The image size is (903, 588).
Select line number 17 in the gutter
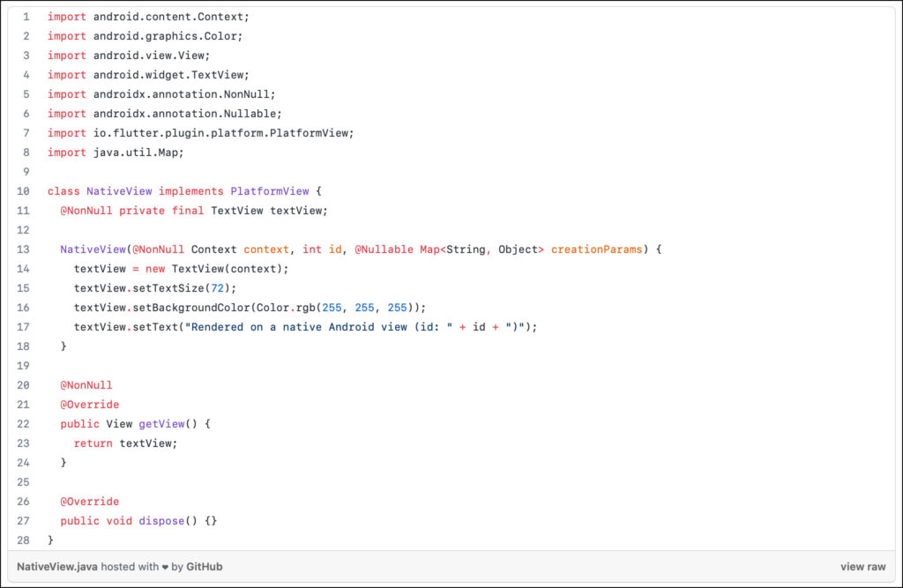click(x=24, y=327)
